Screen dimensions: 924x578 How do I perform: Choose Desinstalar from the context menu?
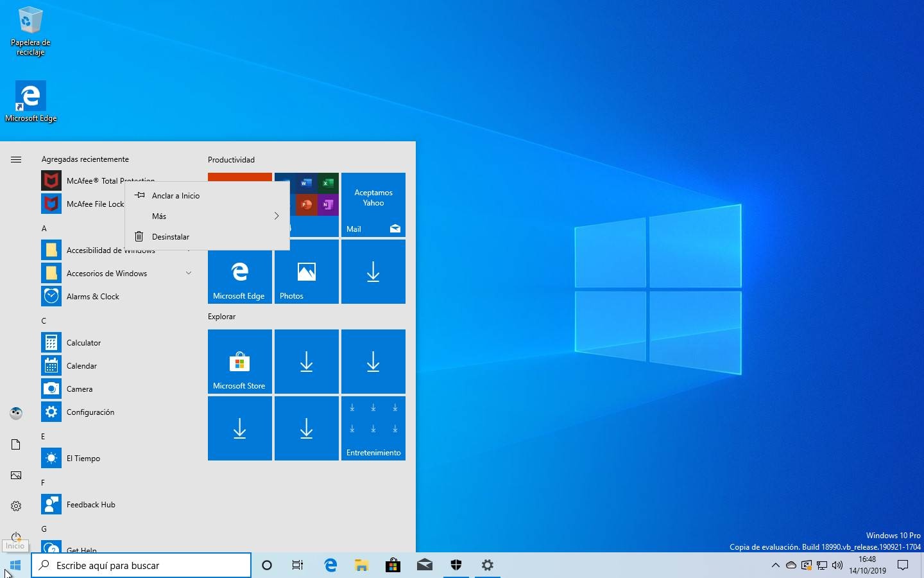pos(207,236)
